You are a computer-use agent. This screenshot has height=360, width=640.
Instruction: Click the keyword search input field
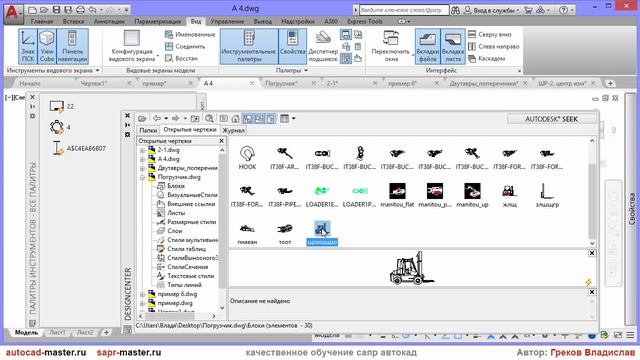403,10
